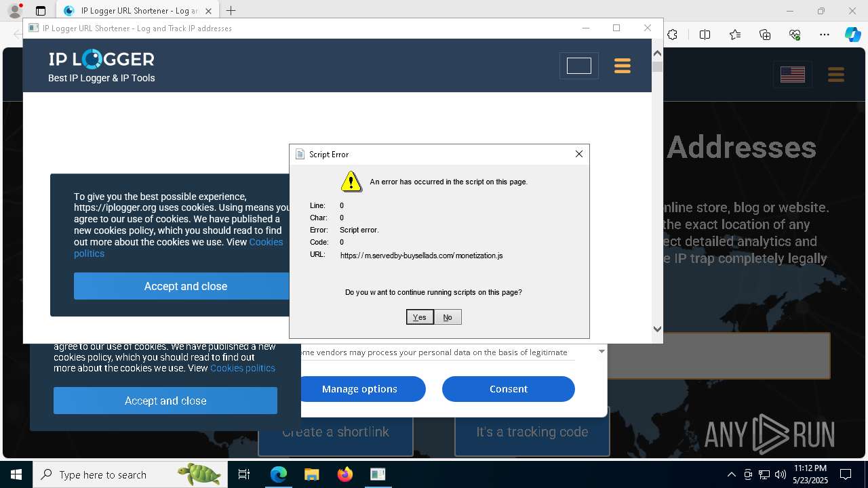The width and height of the screenshot is (868, 488).
Task: Open US flag language selector on Edge page
Action: [792, 75]
